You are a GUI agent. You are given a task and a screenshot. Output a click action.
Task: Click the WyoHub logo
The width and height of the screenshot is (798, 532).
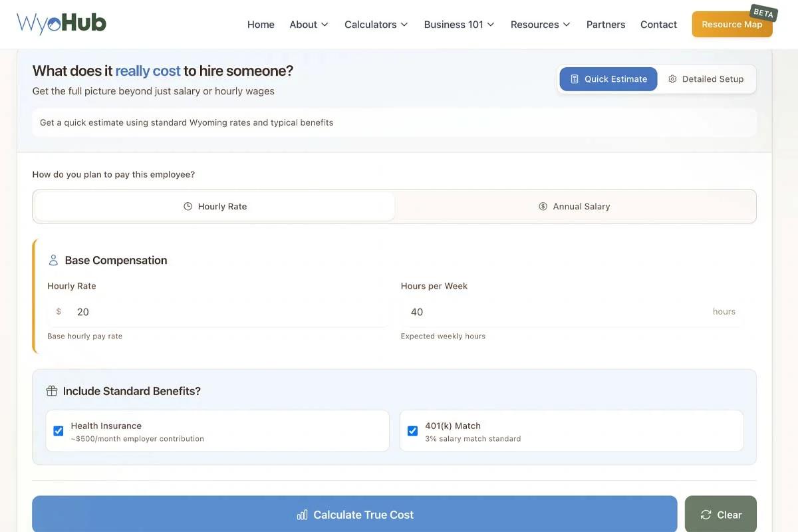point(61,24)
